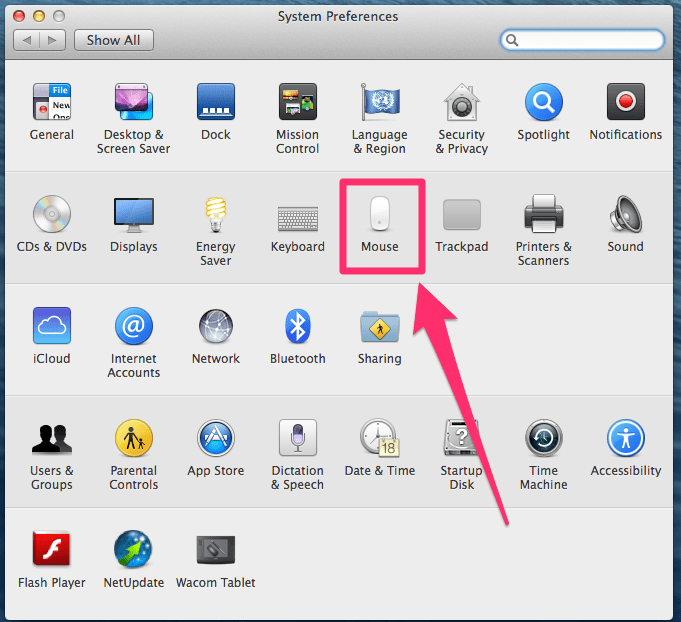Click the magnifying glass in search field
Screen dimensions: 681x622
pos(512,40)
